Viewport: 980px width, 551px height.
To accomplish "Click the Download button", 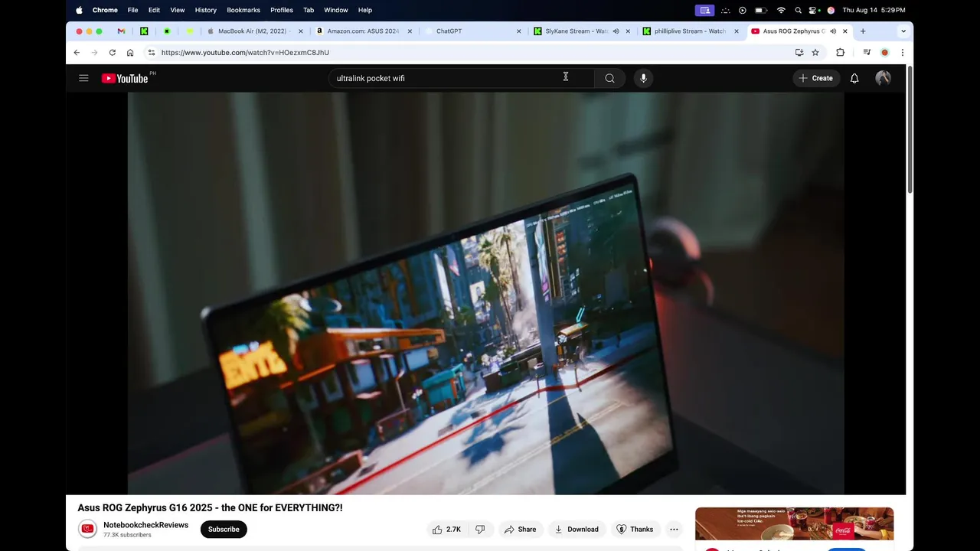I will pos(577,529).
